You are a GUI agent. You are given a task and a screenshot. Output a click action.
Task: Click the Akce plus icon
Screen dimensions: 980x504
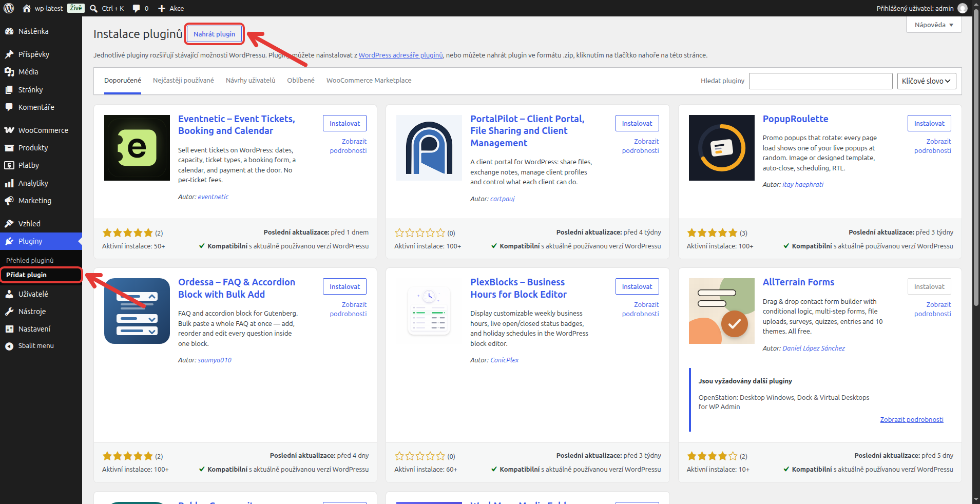point(162,8)
